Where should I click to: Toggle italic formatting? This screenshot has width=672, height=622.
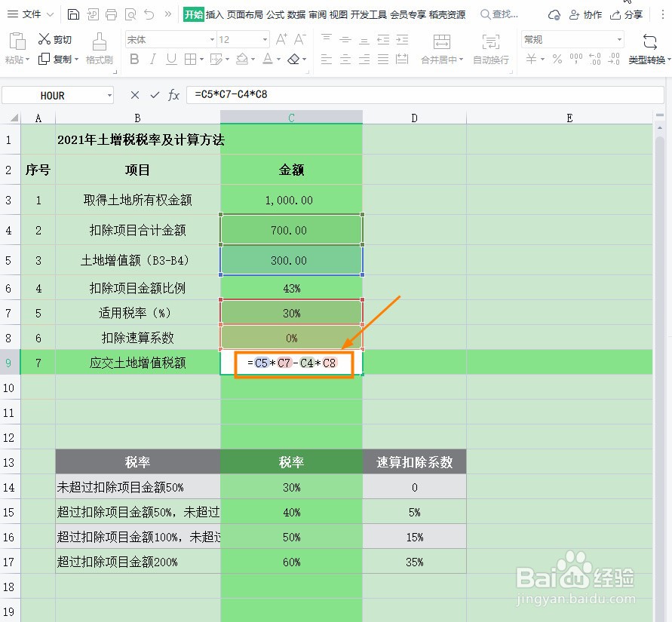click(153, 58)
